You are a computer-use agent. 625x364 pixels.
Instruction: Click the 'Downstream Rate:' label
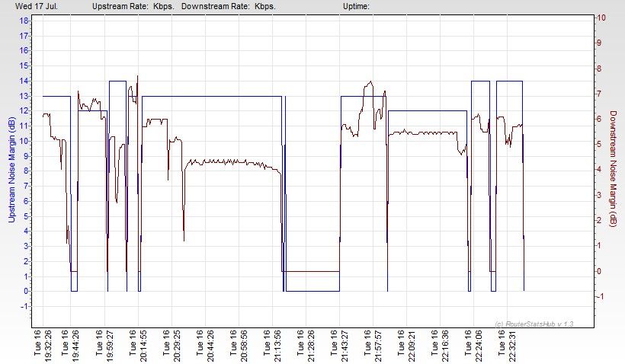tap(216, 6)
